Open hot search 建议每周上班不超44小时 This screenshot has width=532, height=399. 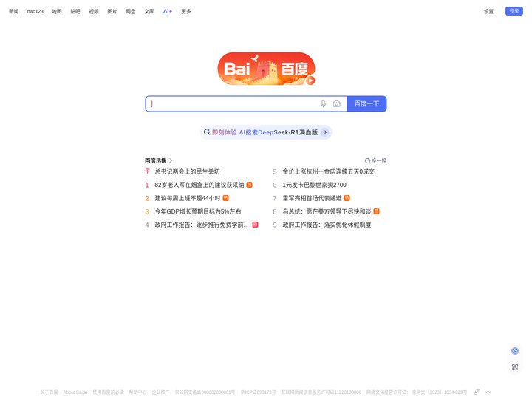[x=188, y=198]
